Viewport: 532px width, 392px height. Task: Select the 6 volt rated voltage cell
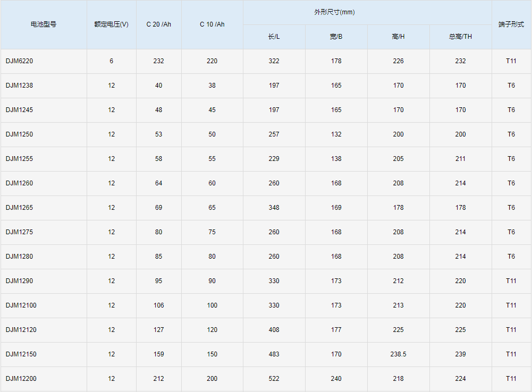pos(111,61)
